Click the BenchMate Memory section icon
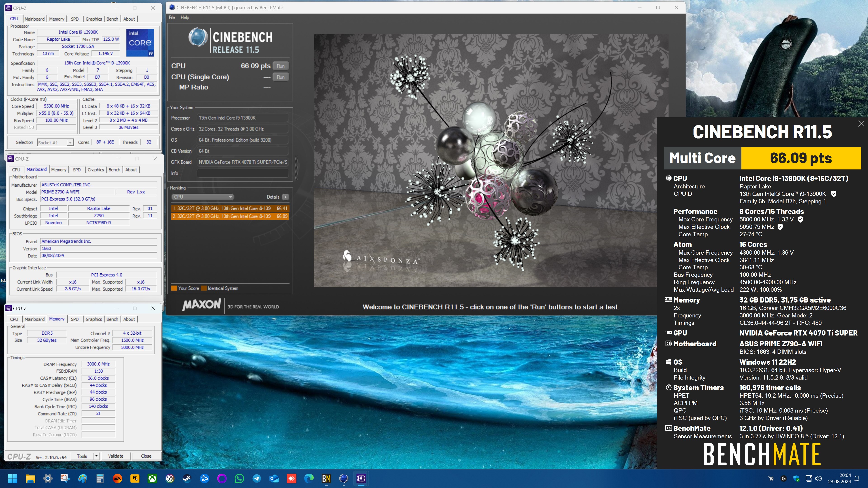Image resolution: width=868 pixels, height=488 pixels. point(669,300)
